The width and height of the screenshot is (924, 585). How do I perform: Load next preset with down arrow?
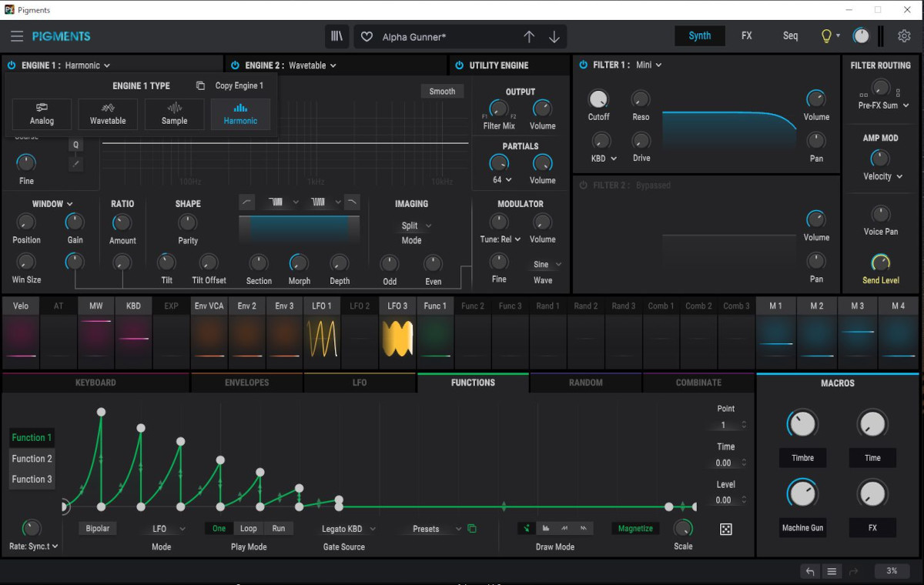(x=554, y=37)
